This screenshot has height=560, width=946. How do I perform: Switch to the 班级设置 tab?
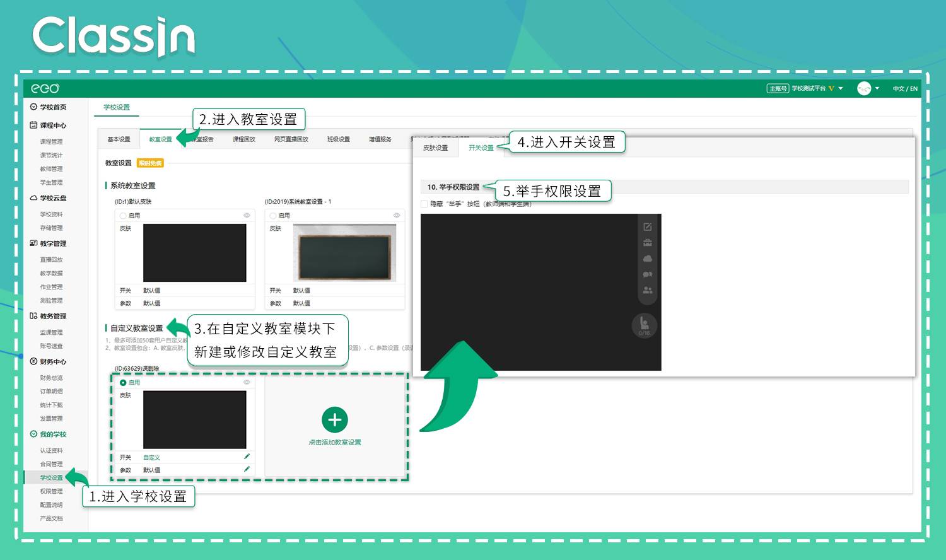(338, 139)
